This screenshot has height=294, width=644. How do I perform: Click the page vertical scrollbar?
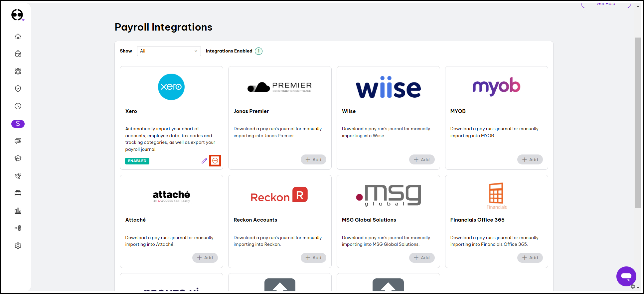(x=637, y=123)
